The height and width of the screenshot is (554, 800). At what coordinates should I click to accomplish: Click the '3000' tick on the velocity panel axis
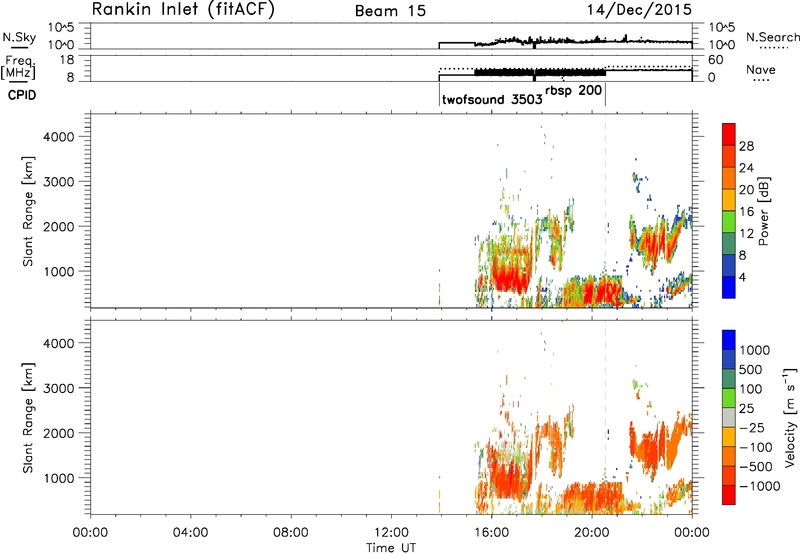(59, 388)
